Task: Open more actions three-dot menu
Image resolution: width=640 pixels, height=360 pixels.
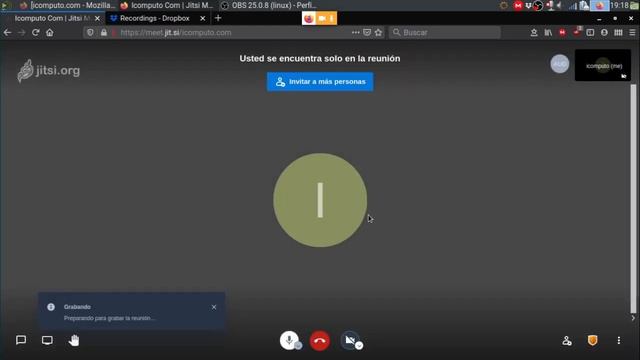Action: tap(619, 340)
